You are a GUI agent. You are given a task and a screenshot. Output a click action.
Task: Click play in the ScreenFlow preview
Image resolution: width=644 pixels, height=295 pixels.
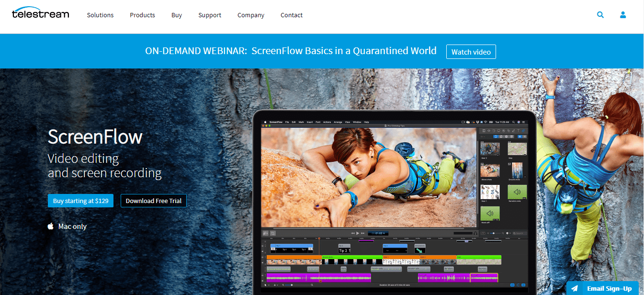358,233
